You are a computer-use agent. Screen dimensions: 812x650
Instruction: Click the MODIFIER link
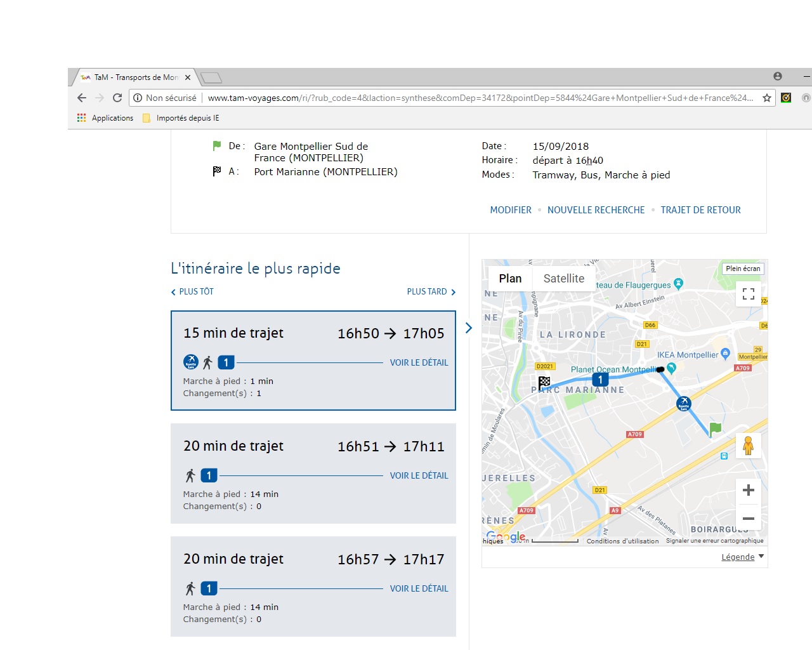[511, 210]
